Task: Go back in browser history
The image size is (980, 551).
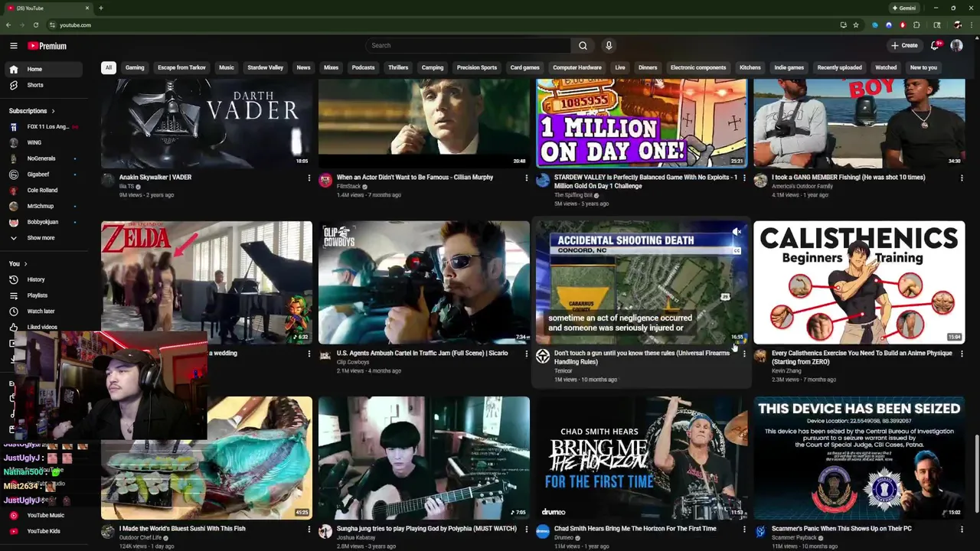Action: (8, 25)
